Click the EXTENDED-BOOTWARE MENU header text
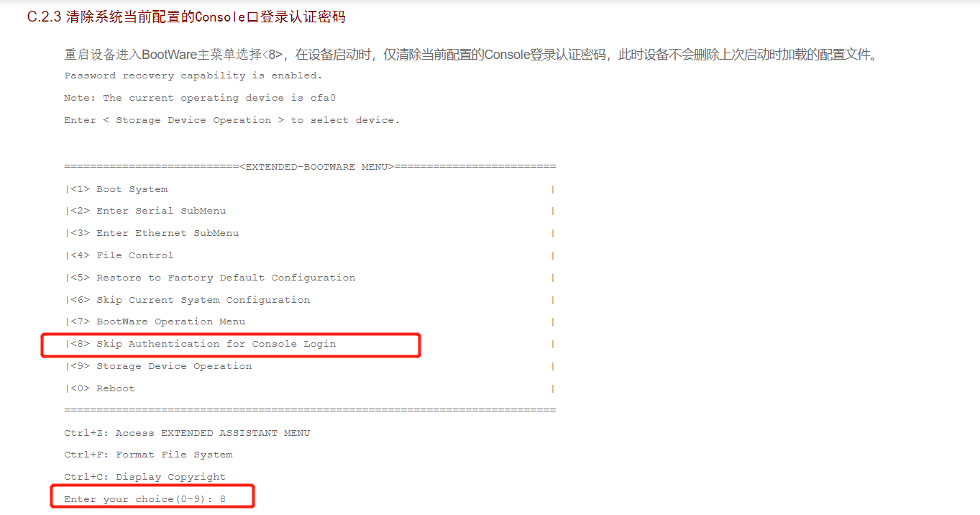The height and width of the screenshot is (515, 980). pos(316,167)
